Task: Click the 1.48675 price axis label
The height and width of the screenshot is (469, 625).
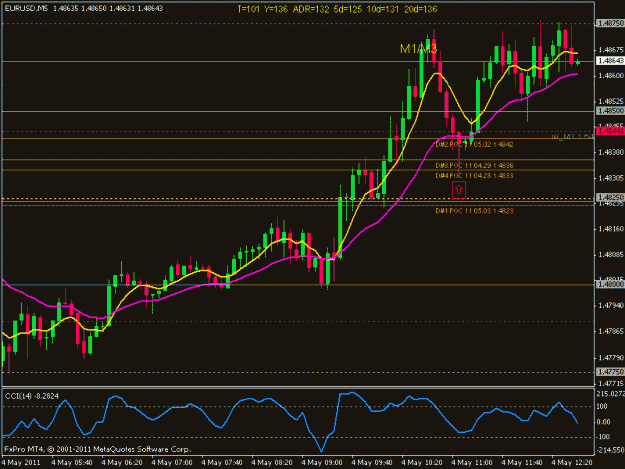Action: (x=611, y=50)
